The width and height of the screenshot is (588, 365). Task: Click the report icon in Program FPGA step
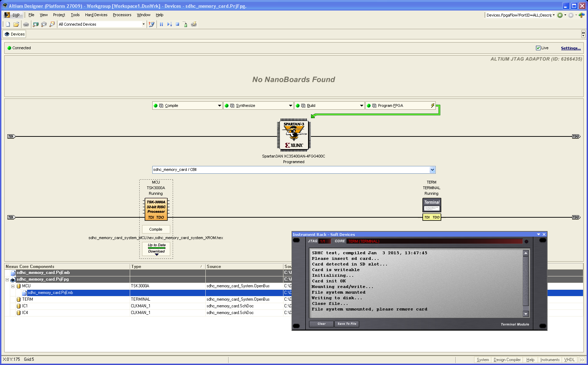pos(375,105)
